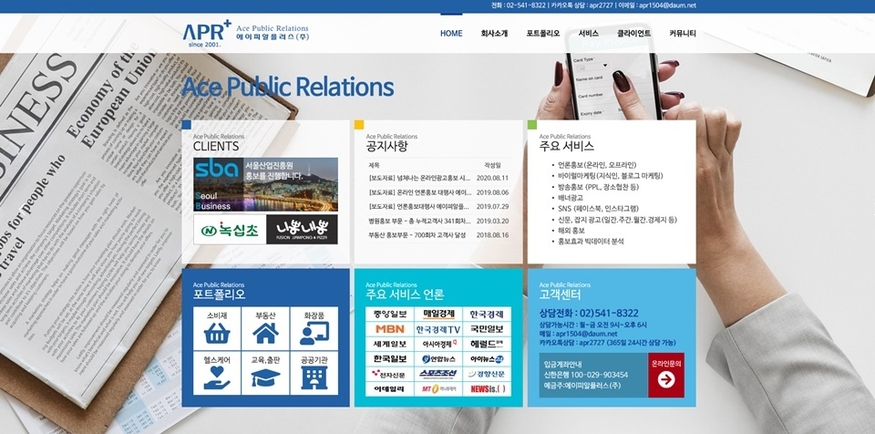Click the SNS (페이스북, 인스타그램) item
Screen dimensions: 875x434
point(598,209)
